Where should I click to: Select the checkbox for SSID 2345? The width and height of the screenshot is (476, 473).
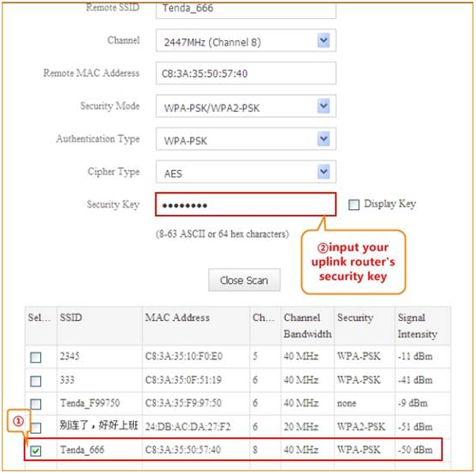point(36,357)
